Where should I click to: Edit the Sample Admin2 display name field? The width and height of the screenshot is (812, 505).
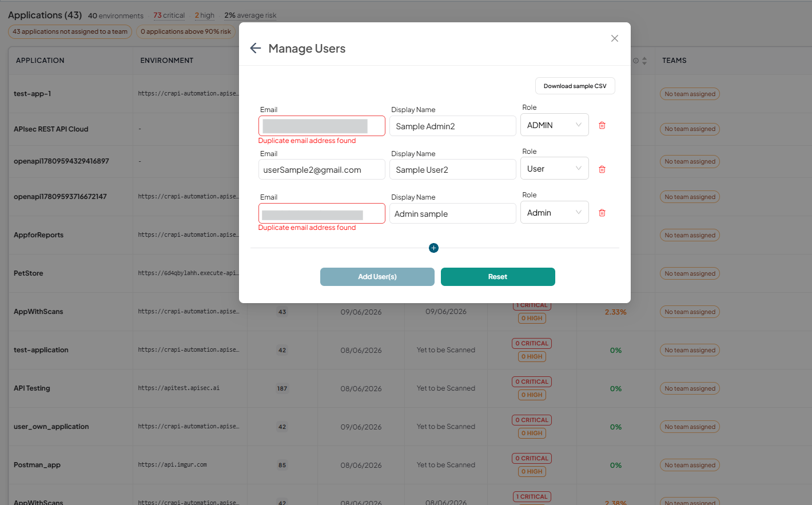pyautogui.click(x=453, y=126)
